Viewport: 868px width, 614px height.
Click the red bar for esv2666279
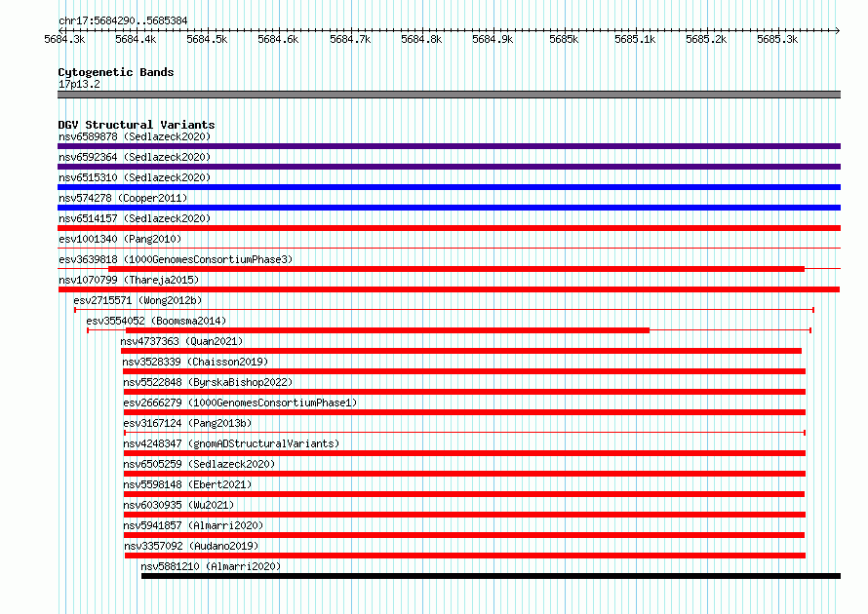464,412
